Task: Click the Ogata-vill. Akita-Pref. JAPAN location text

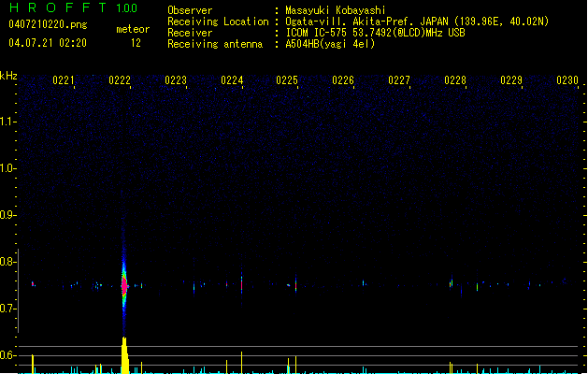Action: (417, 22)
